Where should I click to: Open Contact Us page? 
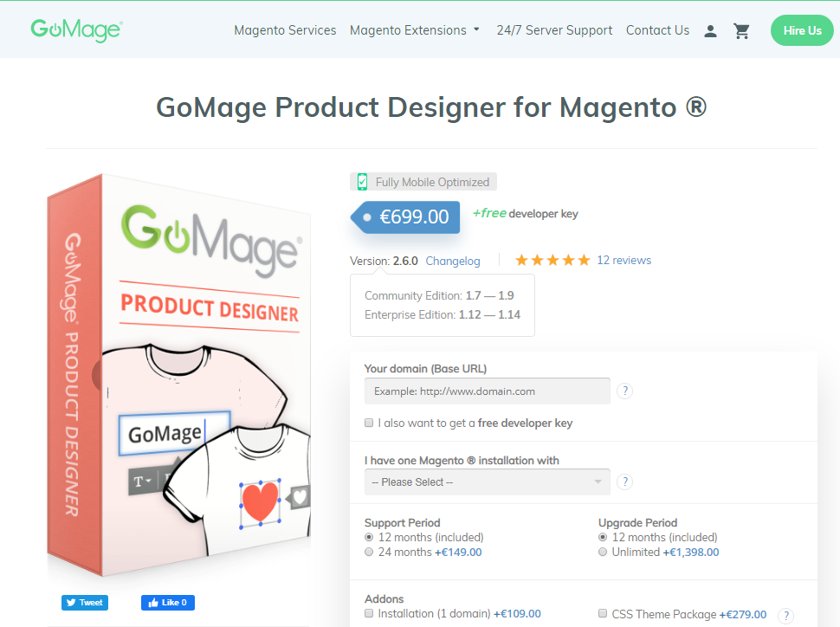(x=658, y=30)
